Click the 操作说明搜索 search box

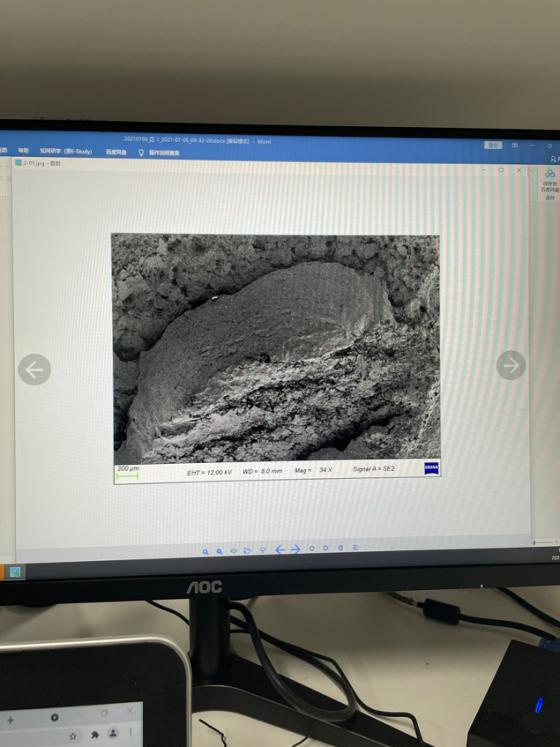tap(163, 153)
